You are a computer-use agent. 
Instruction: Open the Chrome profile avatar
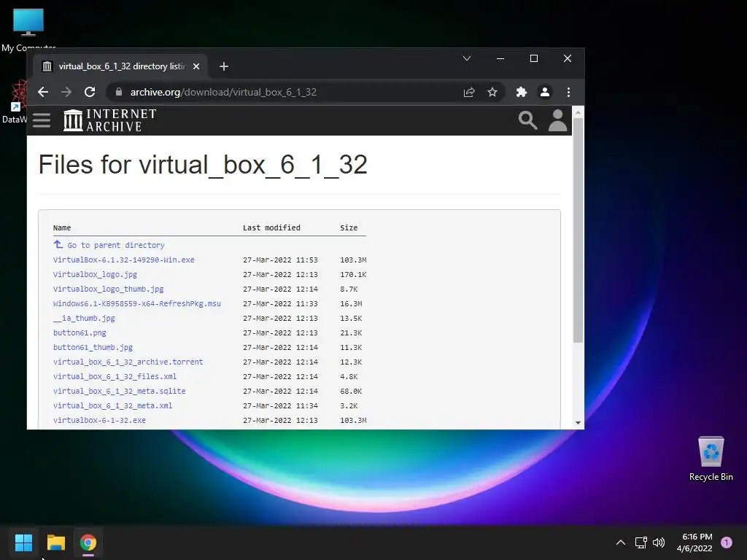click(x=544, y=92)
